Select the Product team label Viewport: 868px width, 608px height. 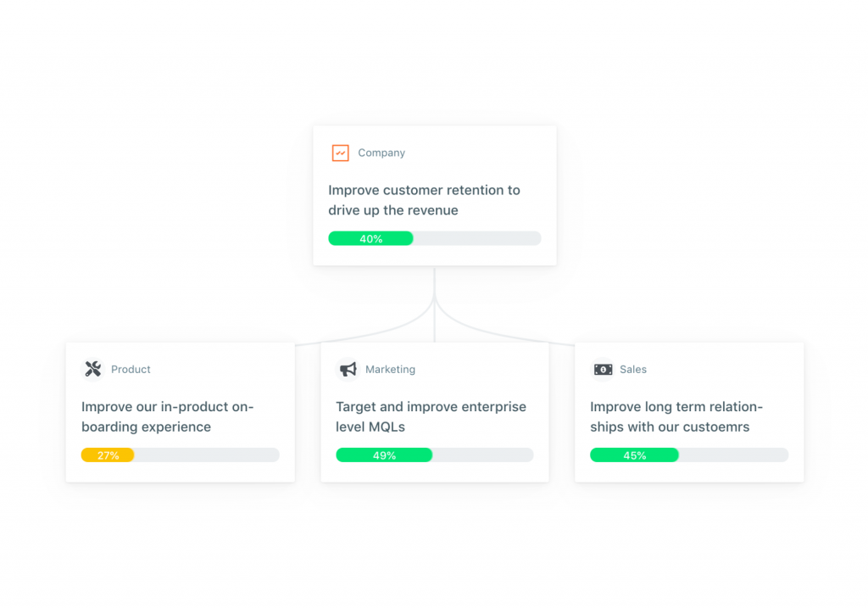point(131,370)
